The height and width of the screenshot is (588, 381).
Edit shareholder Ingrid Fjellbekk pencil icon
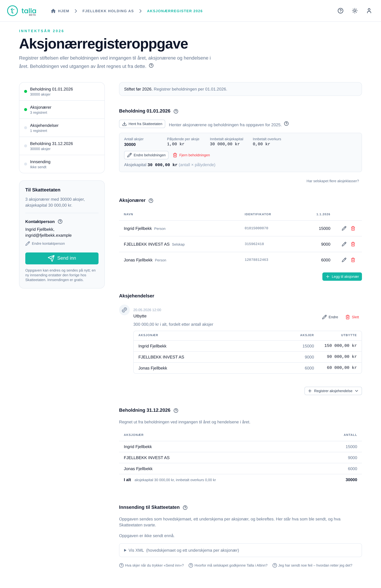tap(344, 228)
